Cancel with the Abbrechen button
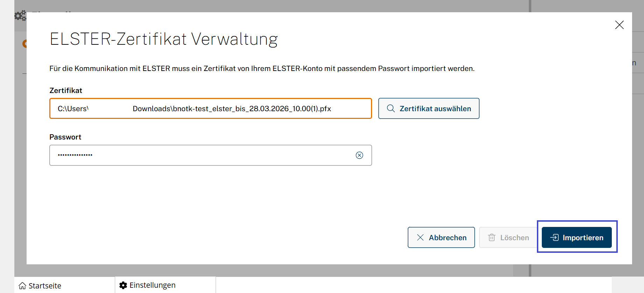The image size is (644, 293). pyautogui.click(x=441, y=238)
